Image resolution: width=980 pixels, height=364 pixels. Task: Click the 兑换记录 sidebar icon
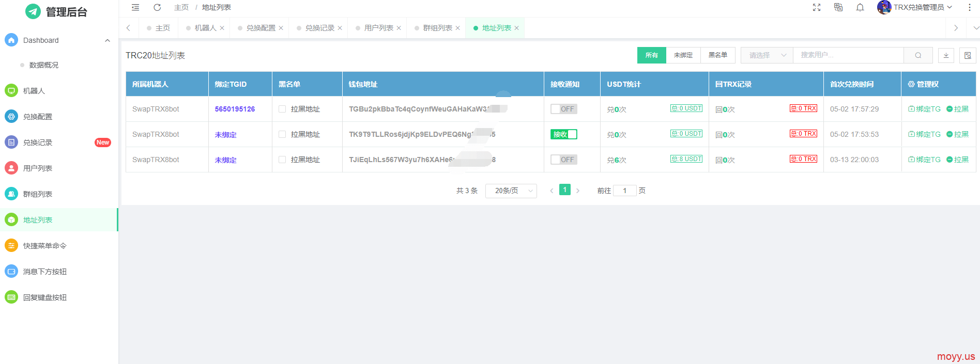click(x=11, y=142)
